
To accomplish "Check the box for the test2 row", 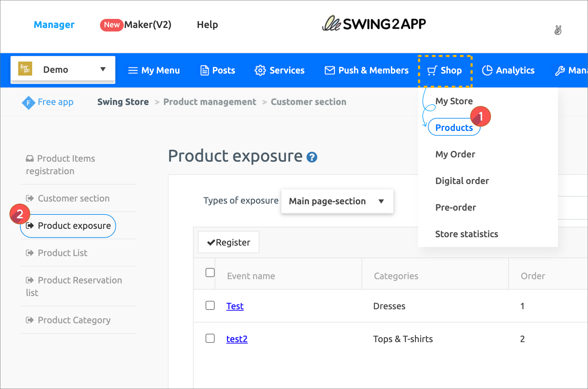I will point(210,338).
